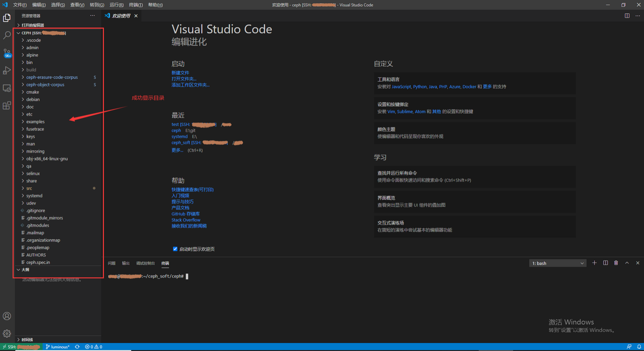Click the New File (新建文件) link
The width and height of the screenshot is (644, 351).
click(180, 73)
